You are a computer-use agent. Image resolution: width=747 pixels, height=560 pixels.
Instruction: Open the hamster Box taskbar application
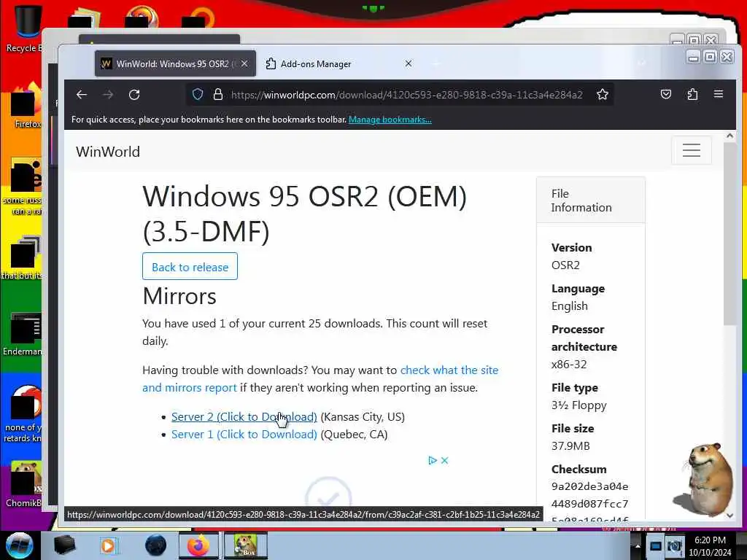[x=246, y=545]
